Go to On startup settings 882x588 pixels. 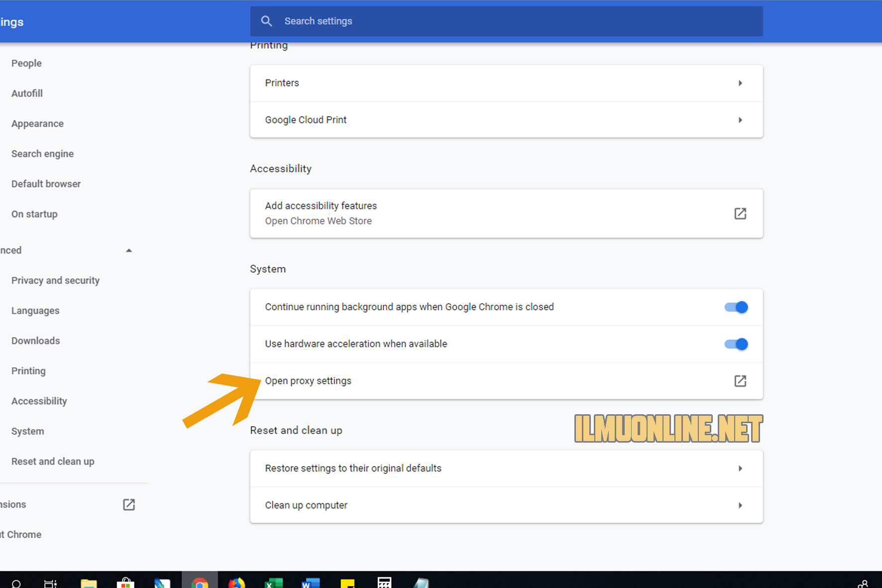(34, 214)
